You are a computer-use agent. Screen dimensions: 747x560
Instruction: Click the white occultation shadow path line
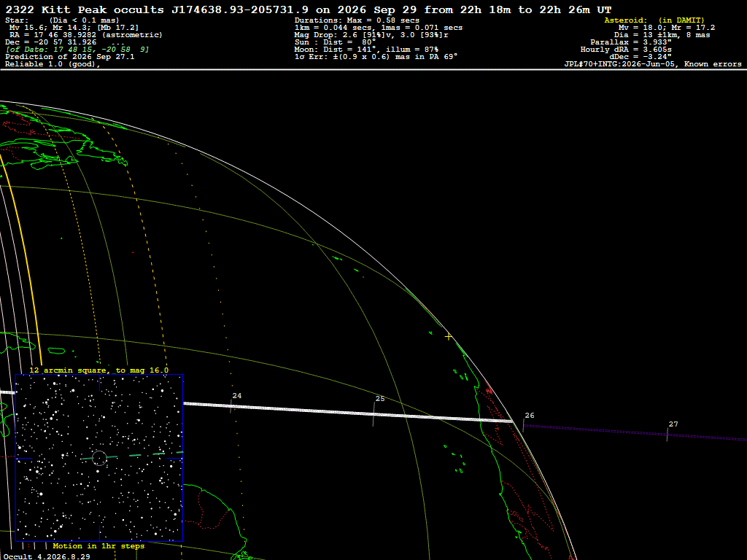(348, 412)
